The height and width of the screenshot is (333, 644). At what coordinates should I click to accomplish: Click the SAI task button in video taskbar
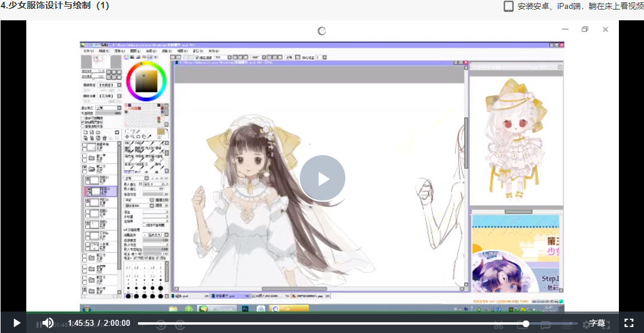217,309
